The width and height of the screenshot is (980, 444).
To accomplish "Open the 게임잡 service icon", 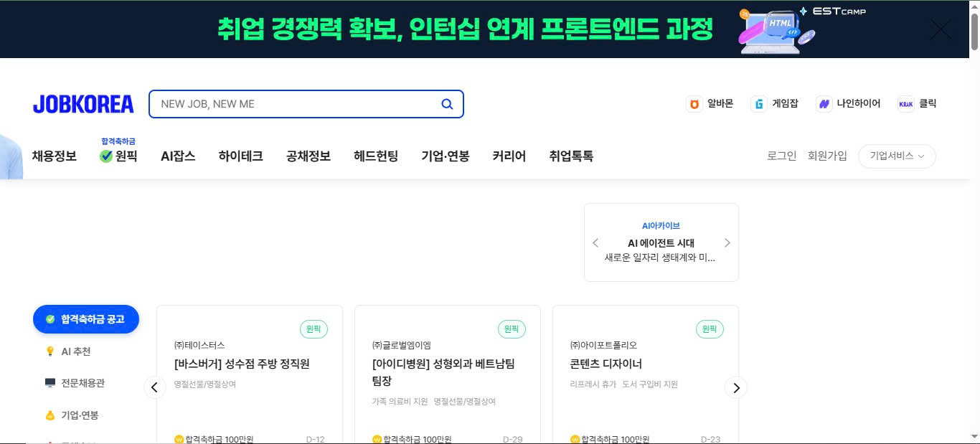I will (x=758, y=104).
